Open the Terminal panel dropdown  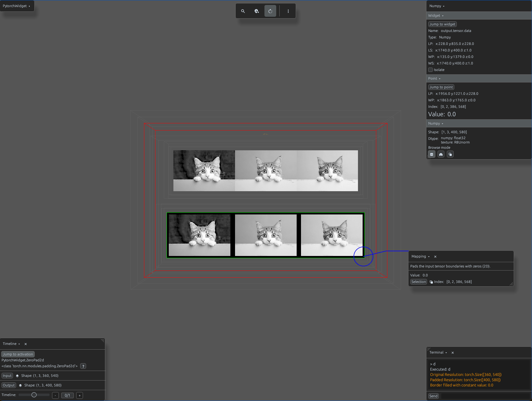[438, 353]
